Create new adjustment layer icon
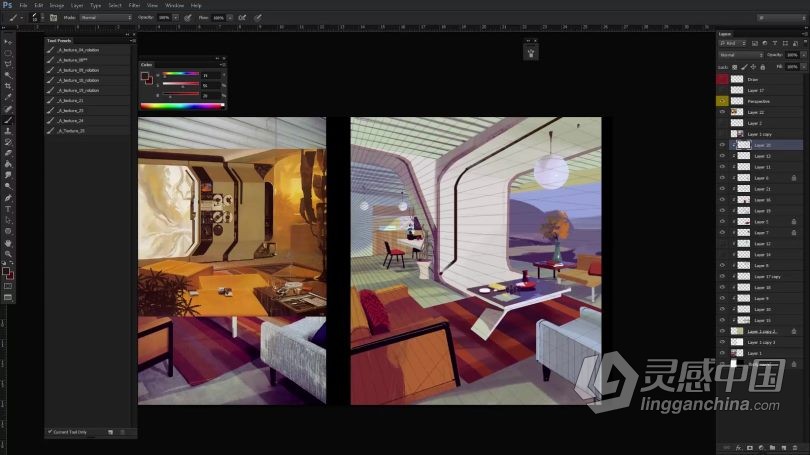This screenshot has height=455, width=810. (x=761, y=448)
